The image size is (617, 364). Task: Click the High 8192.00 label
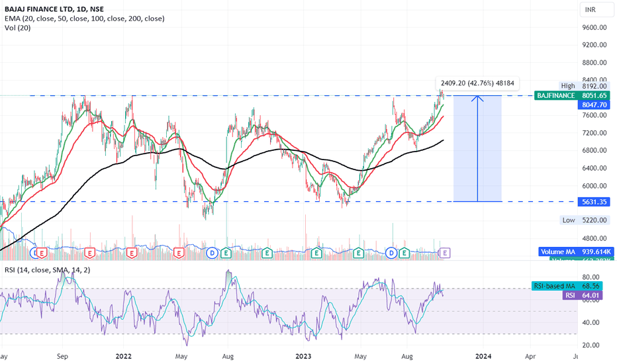click(x=585, y=86)
